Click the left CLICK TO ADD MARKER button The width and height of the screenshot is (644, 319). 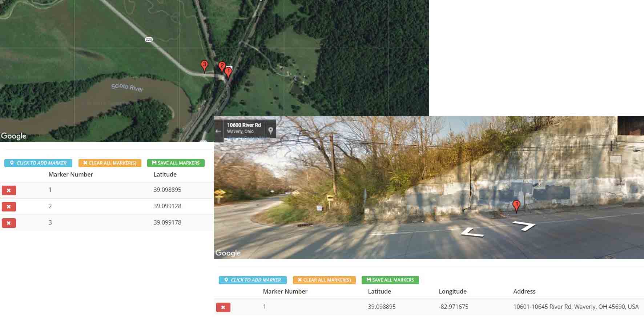pos(38,163)
